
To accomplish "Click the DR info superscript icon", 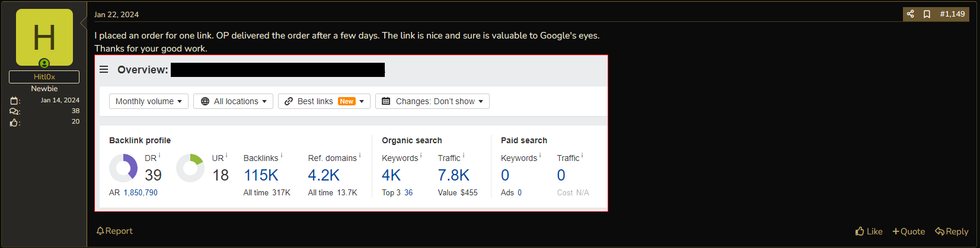I will 159,155.
